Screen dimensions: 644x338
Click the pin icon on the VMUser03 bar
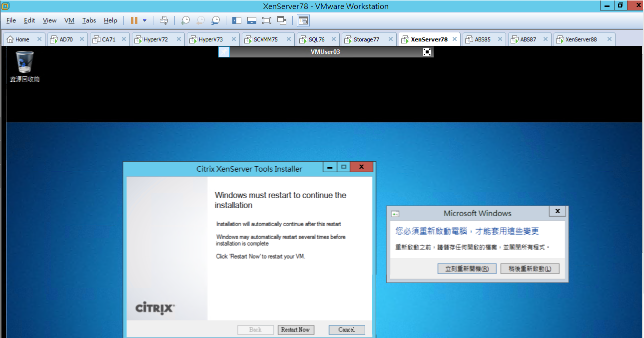point(224,52)
